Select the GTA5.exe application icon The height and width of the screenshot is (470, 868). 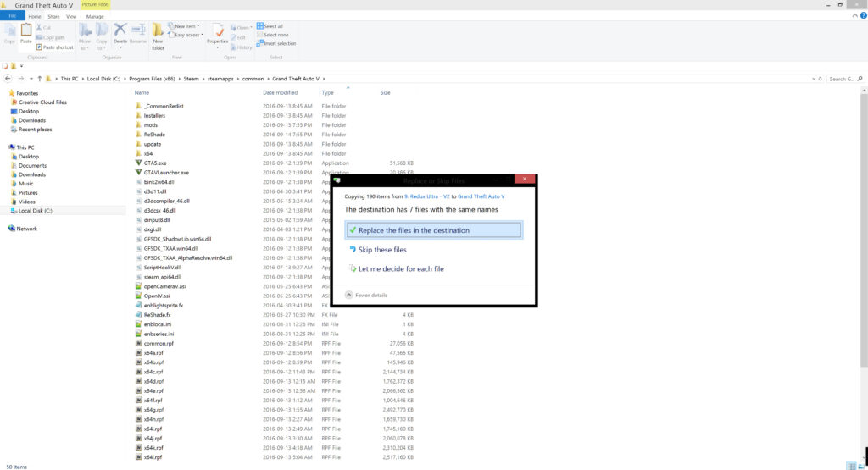point(138,163)
